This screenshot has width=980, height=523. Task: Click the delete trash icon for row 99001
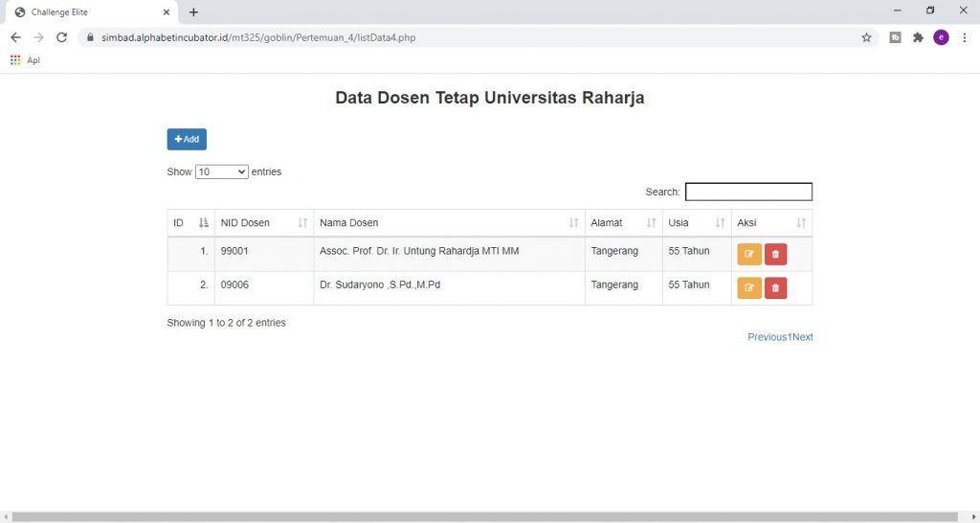click(775, 255)
